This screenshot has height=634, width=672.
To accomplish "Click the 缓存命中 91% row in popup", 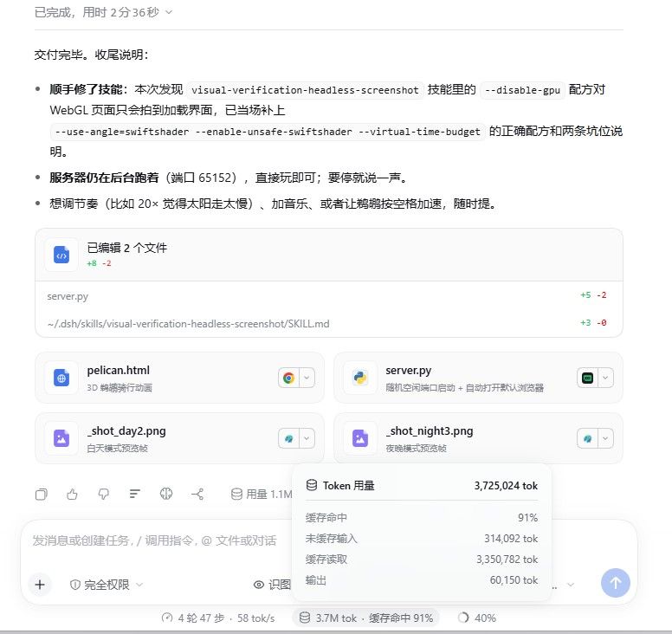I will tap(422, 517).
